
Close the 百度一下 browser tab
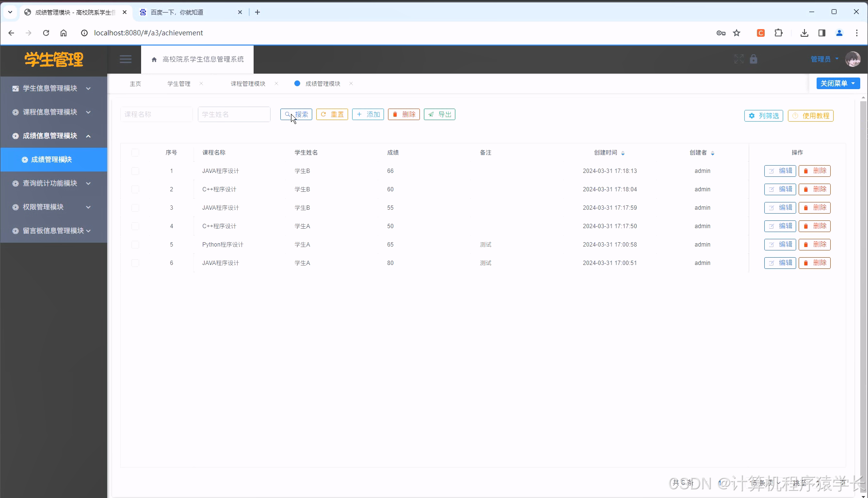click(x=240, y=12)
